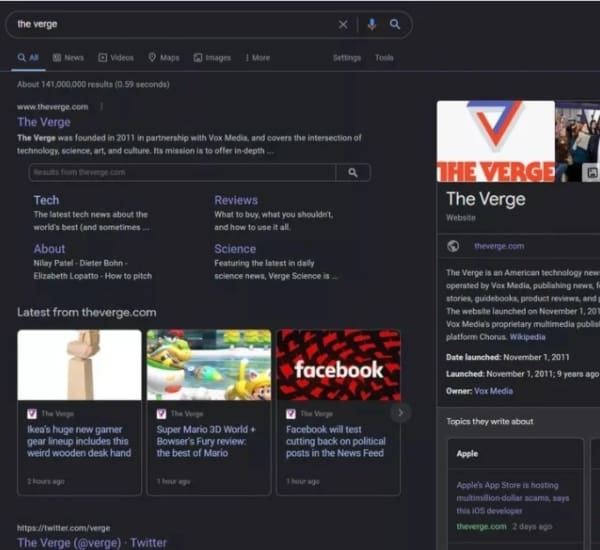
Task: Open theverge.com link in knowledge panel
Action: (x=499, y=246)
